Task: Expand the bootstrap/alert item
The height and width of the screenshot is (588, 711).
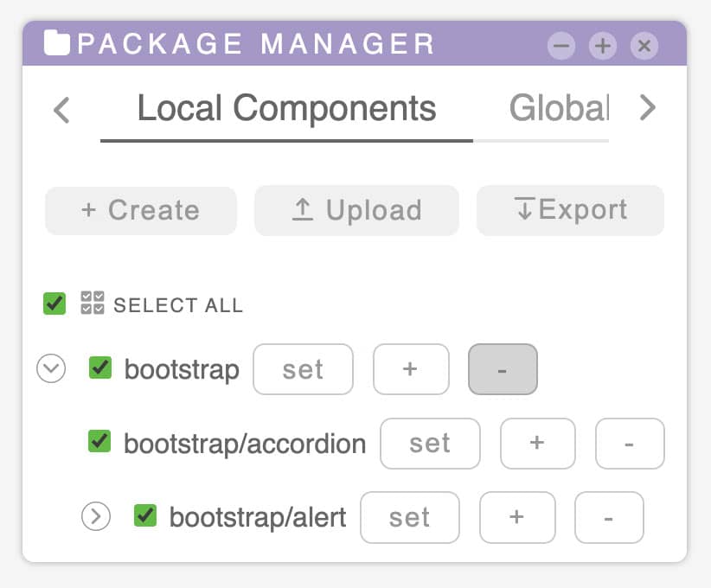Action: point(96,516)
